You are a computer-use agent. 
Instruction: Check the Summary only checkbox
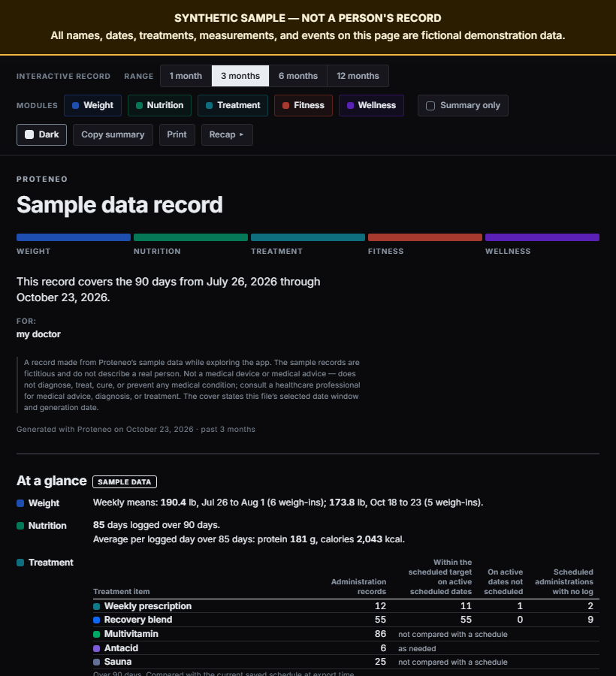(x=430, y=106)
